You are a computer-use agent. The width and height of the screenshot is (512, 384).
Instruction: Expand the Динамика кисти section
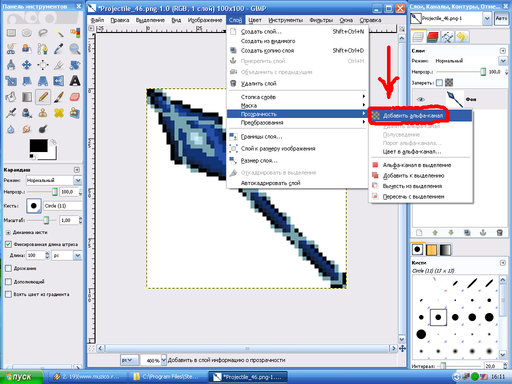[8, 232]
